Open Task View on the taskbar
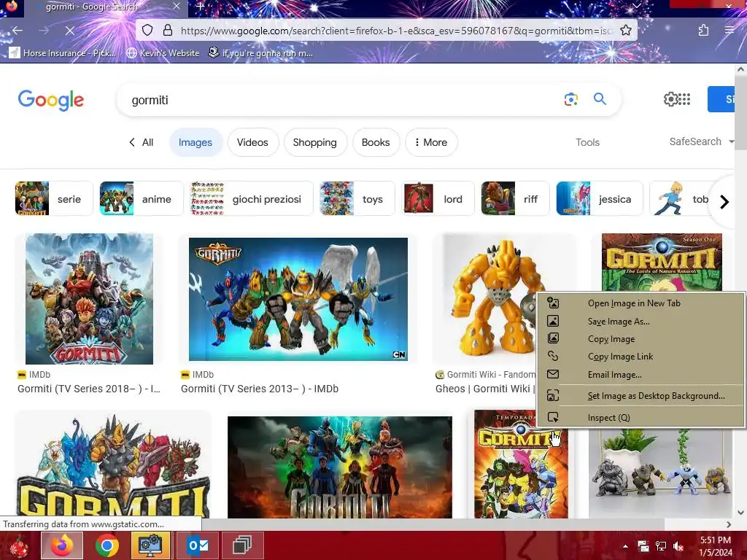 (242, 545)
